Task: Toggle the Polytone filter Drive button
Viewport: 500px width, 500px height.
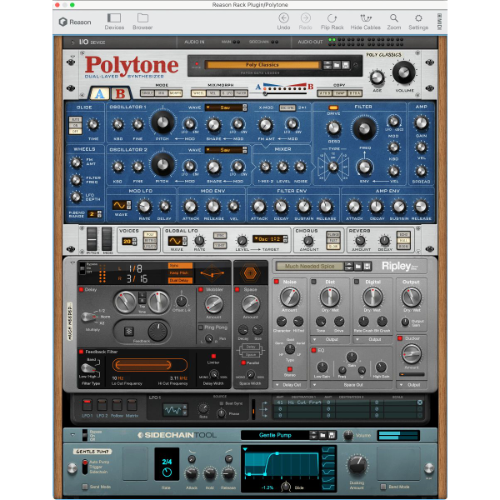Action: tap(333, 108)
